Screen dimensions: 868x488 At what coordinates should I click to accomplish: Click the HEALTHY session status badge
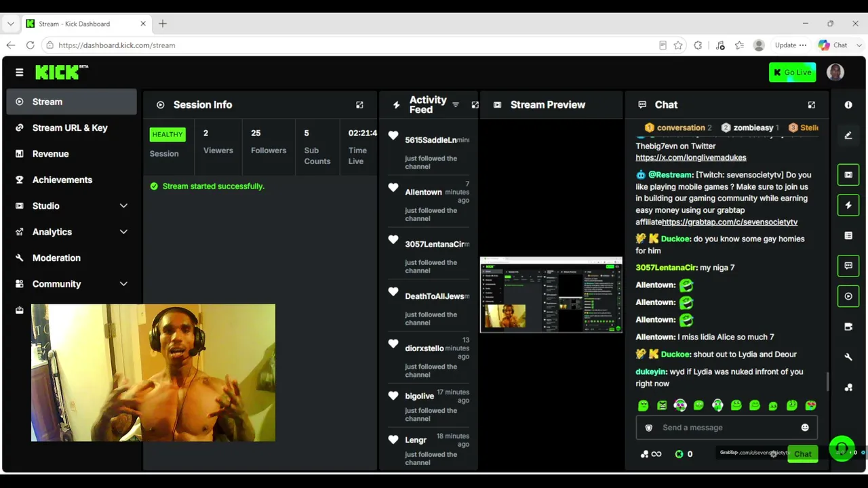pos(167,134)
